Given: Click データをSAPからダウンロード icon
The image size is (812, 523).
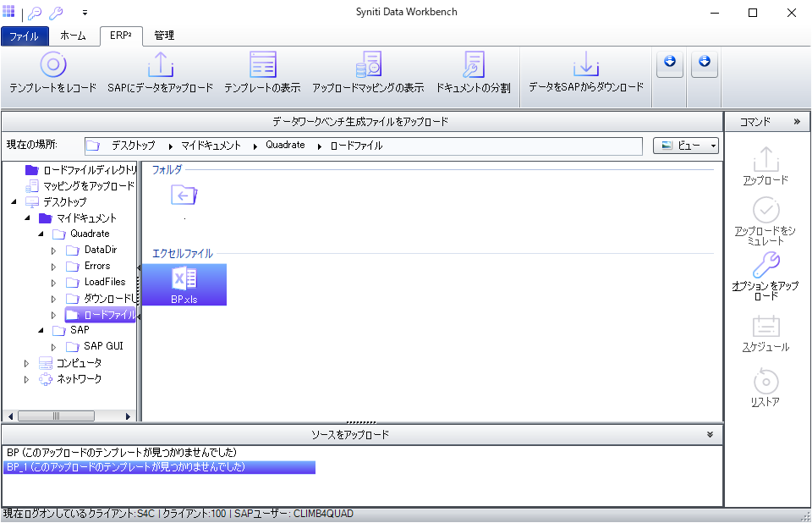Looking at the screenshot, I should coord(585,64).
